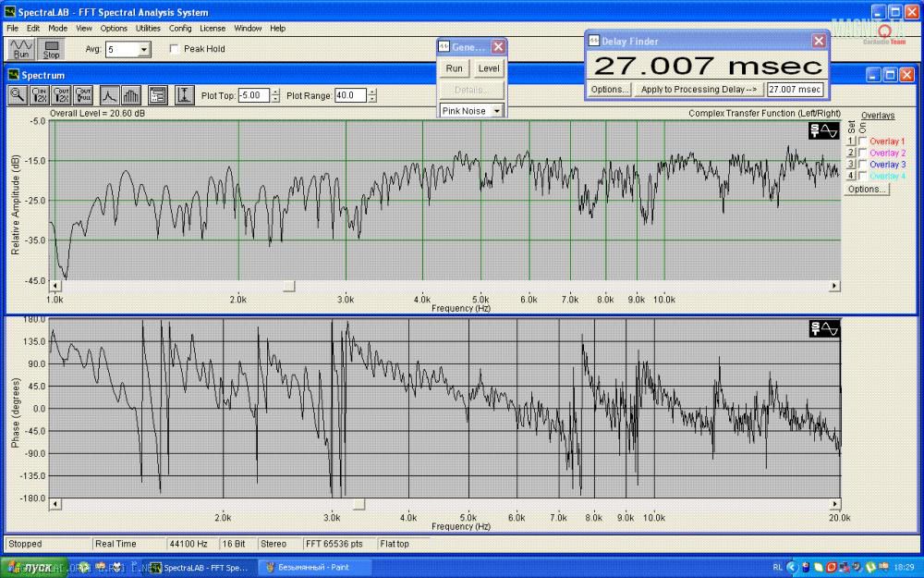The image size is (924, 578).
Task: Open the Avg value dropdown
Action: pyautogui.click(x=143, y=49)
